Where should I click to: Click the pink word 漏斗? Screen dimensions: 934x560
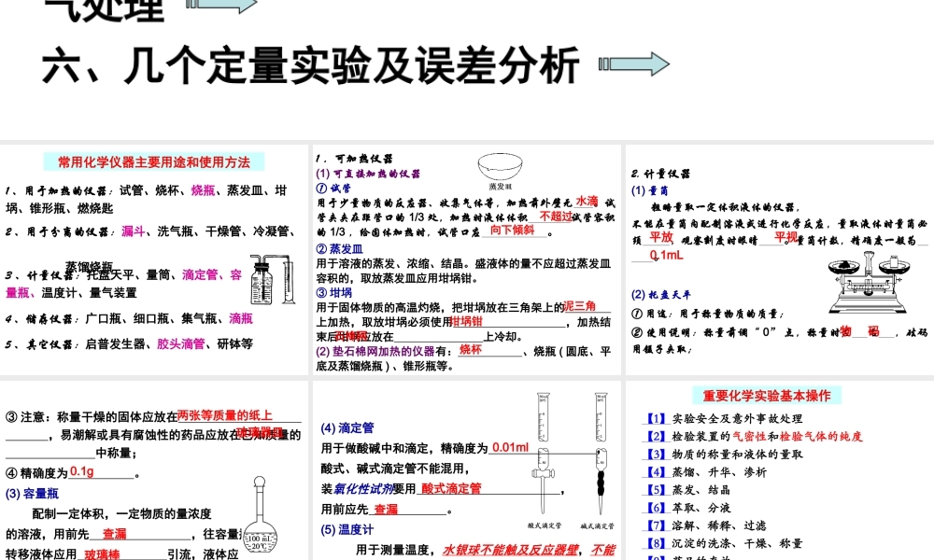134,231
